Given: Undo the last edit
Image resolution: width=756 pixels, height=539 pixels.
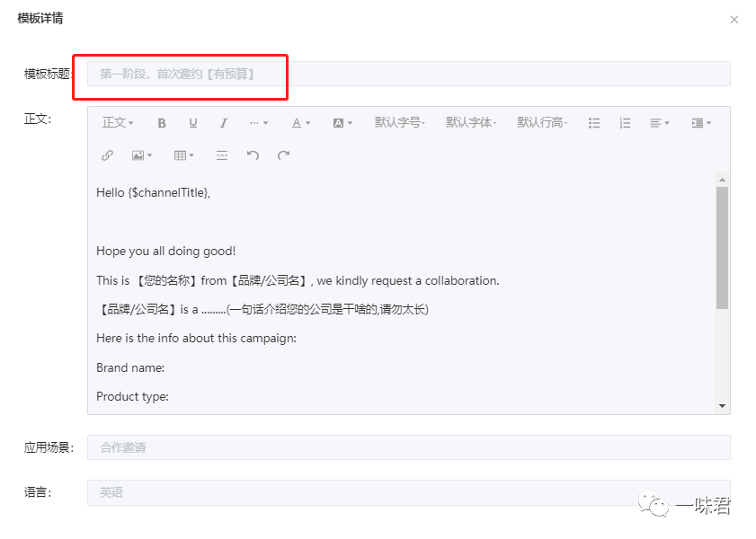Looking at the screenshot, I should pyautogui.click(x=253, y=155).
